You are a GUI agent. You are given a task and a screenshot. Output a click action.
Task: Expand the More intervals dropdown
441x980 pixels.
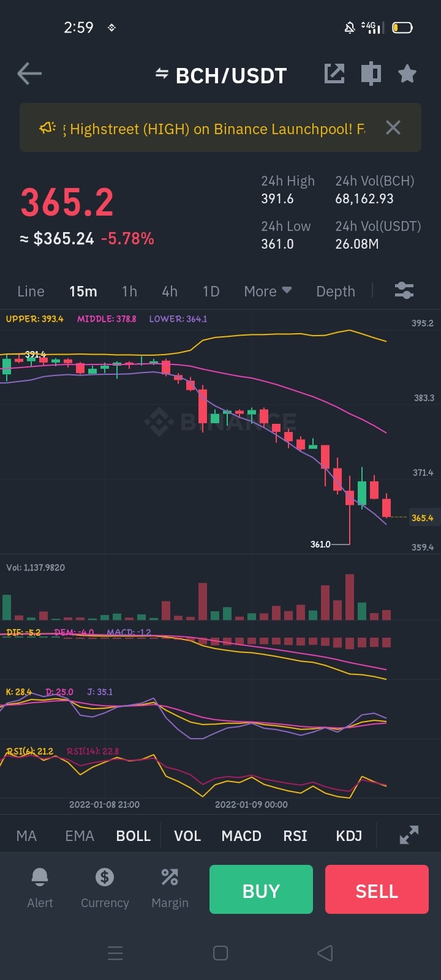(x=268, y=291)
